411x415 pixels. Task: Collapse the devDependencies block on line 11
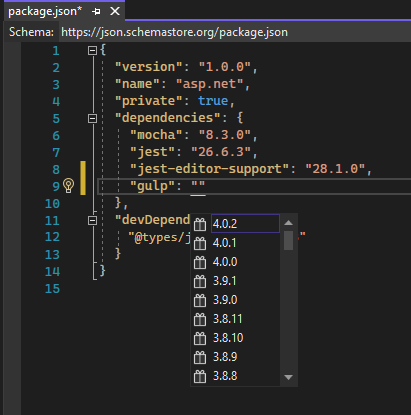click(92, 220)
